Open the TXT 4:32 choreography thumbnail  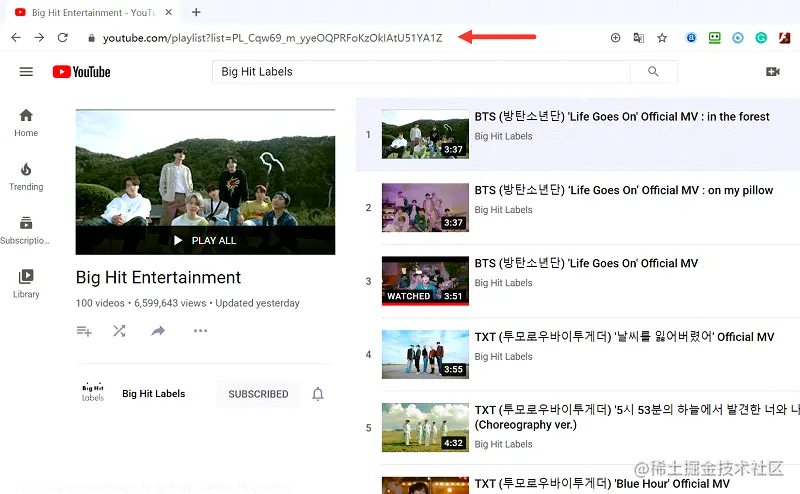point(425,428)
